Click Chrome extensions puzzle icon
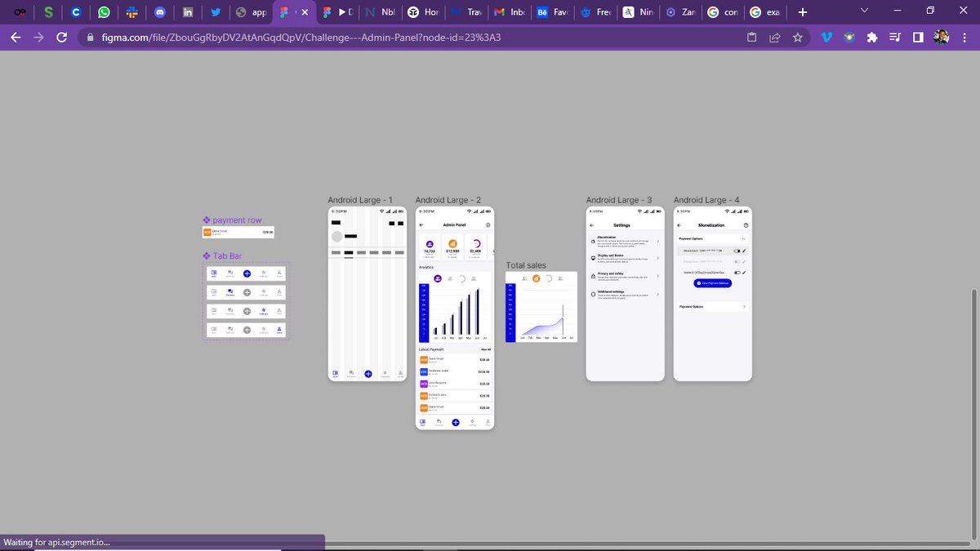 click(x=873, y=37)
